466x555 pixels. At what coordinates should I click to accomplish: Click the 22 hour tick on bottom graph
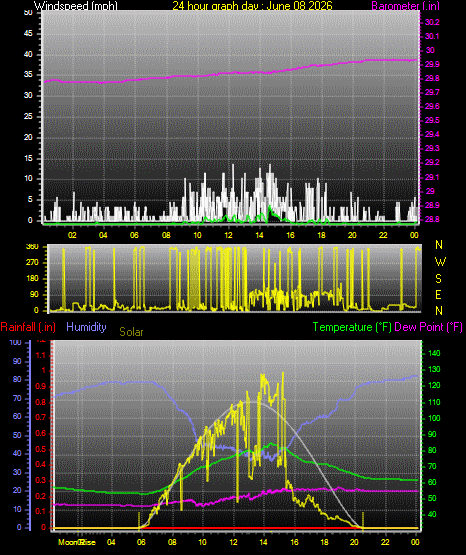pos(385,542)
